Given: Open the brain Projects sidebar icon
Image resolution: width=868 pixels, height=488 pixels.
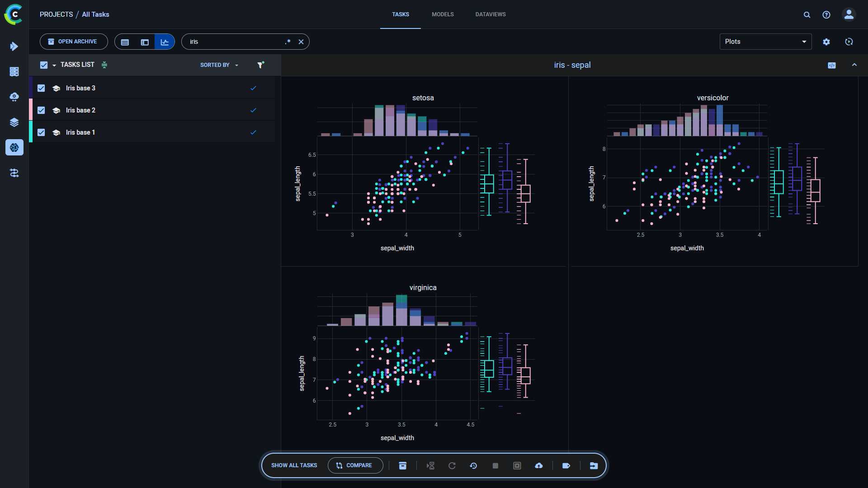Looking at the screenshot, I should (14, 147).
